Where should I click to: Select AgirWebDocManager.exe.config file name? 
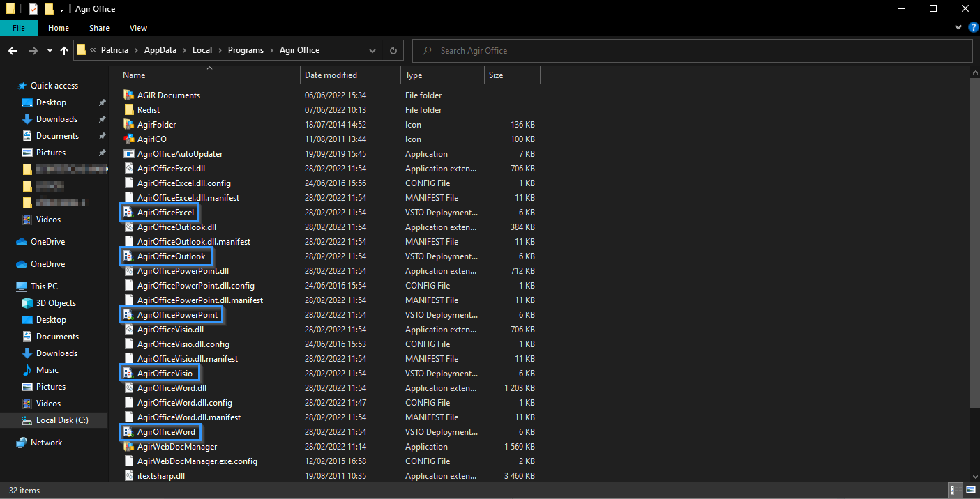(197, 461)
